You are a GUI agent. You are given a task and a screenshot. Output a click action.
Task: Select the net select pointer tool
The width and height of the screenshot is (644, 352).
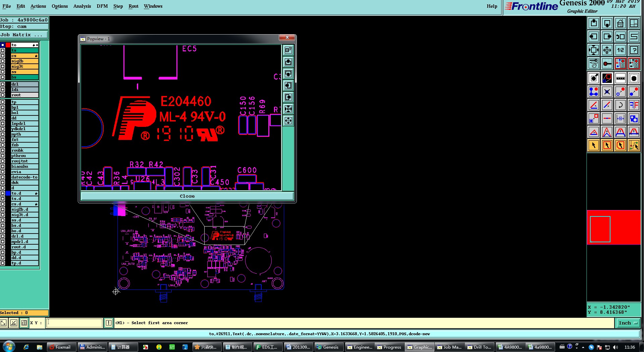(x=634, y=145)
